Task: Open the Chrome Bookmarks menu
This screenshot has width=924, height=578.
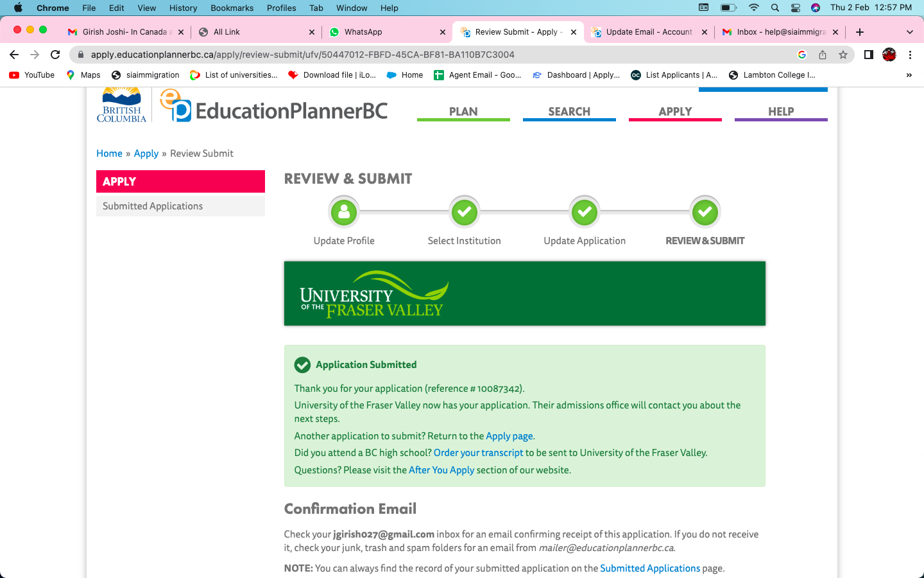Action: coord(232,8)
